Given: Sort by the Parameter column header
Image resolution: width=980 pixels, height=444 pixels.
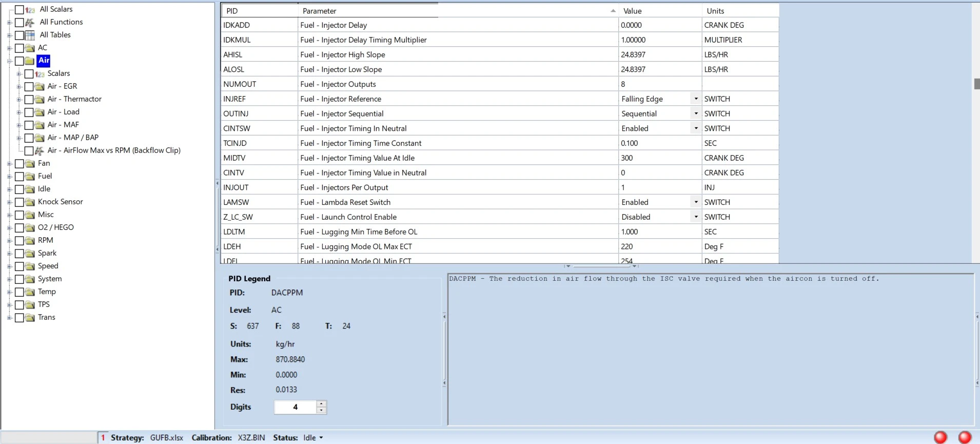Looking at the screenshot, I should tap(458, 11).
